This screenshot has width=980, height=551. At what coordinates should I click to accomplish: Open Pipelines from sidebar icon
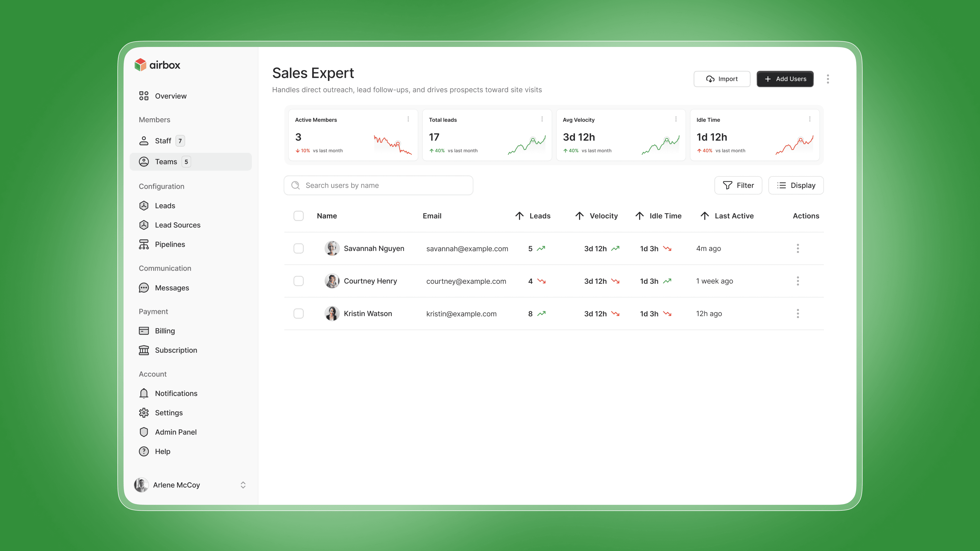pos(144,245)
